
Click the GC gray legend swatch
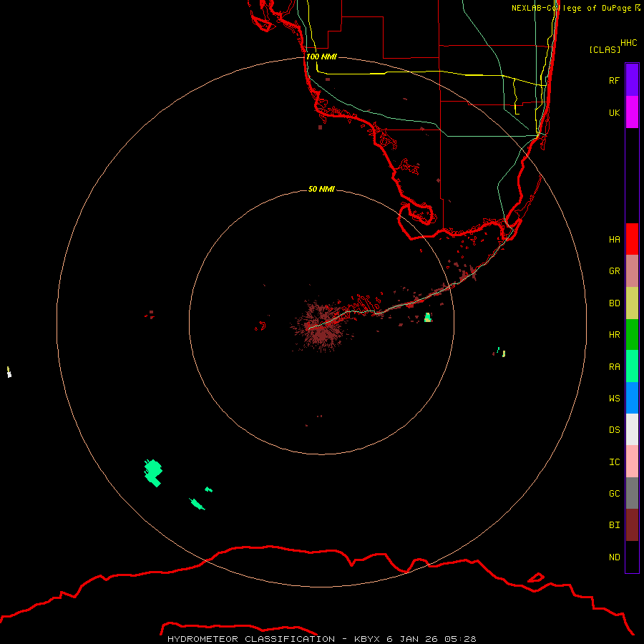(x=632, y=493)
